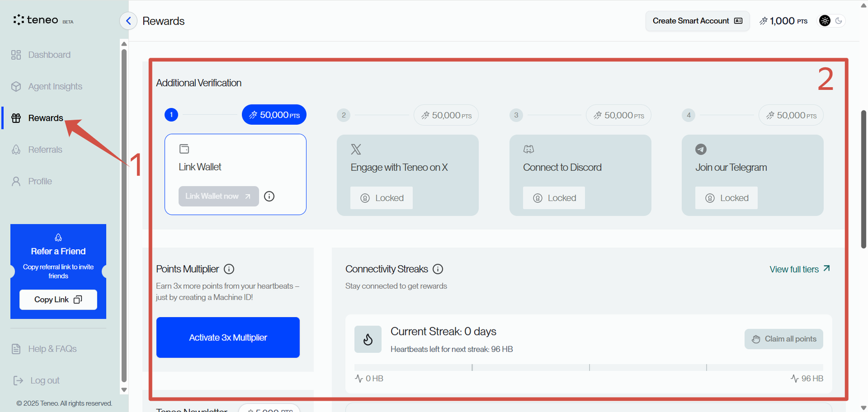The image size is (868, 412).
Task: Open the View full tiers link
Action: pos(799,269)
